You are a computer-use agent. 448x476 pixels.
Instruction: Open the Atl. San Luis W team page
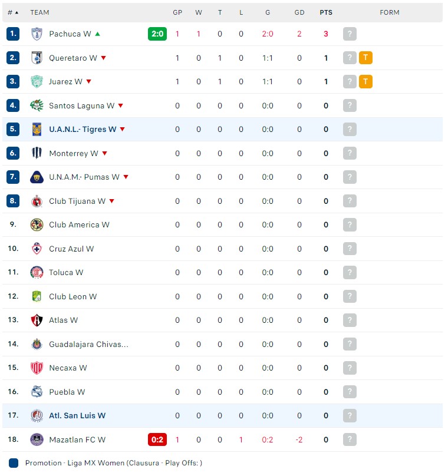coord(77,415)
